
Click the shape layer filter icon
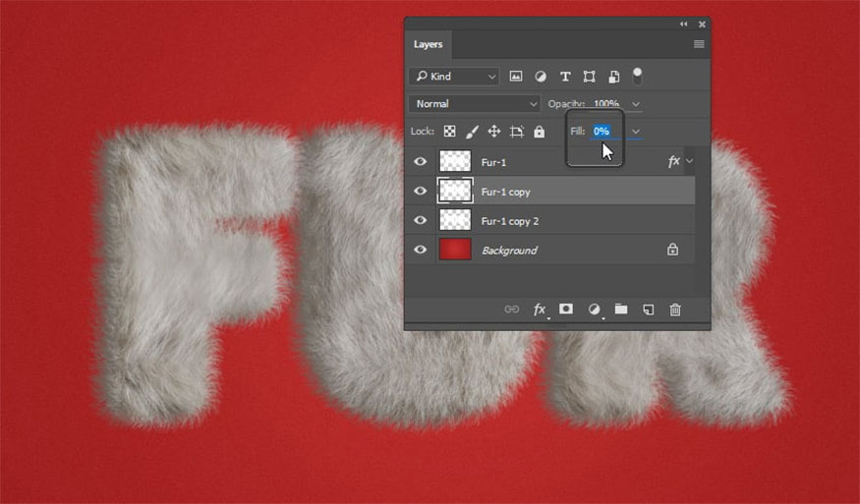[x=590, y=77]
